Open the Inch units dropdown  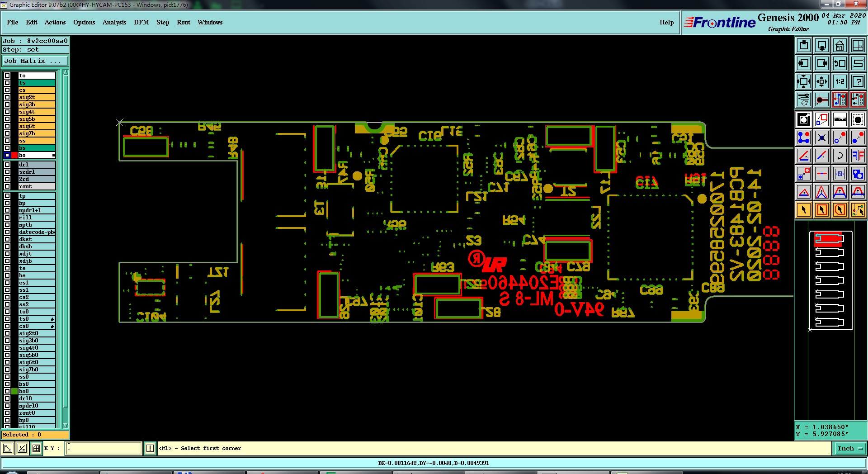point(850,448)
